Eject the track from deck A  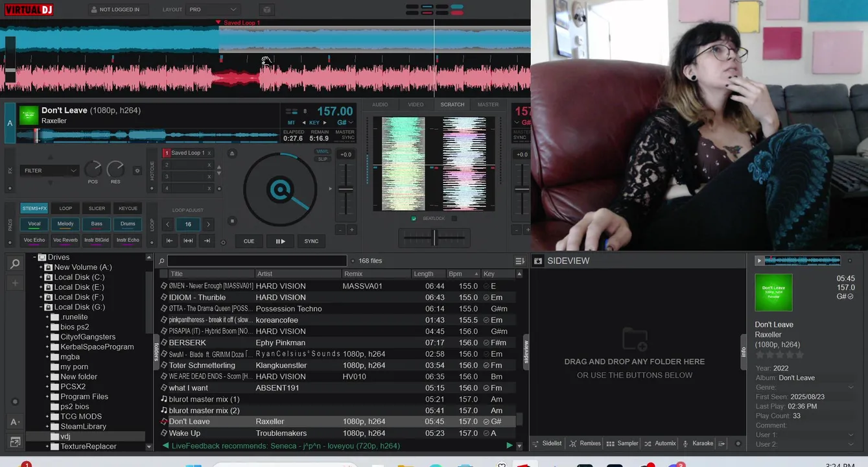pyautogui.click(x=232, y=153)
